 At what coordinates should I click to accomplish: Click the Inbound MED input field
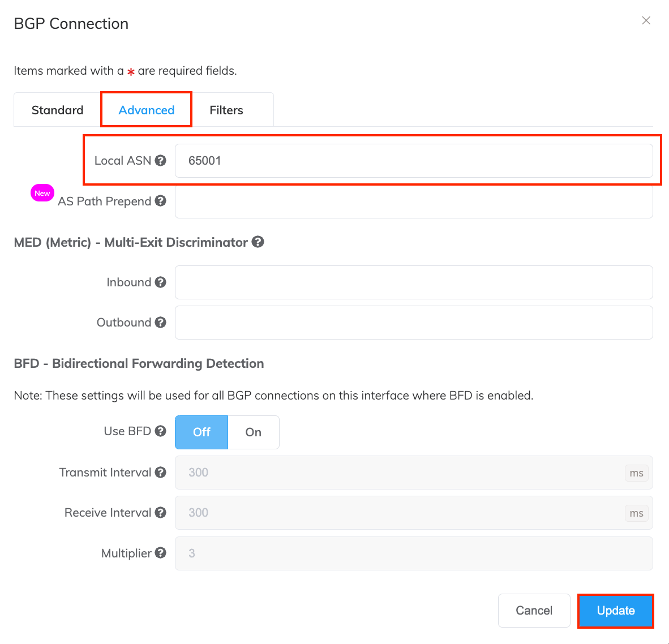pyautogui.click(x=414, y=282)
